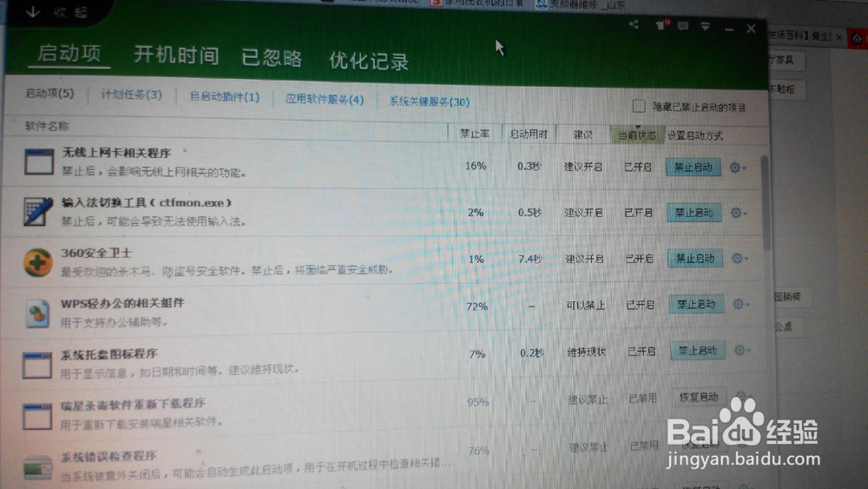
Task: Click 72% disable rate of WPS row
Action: click(477, 306)
